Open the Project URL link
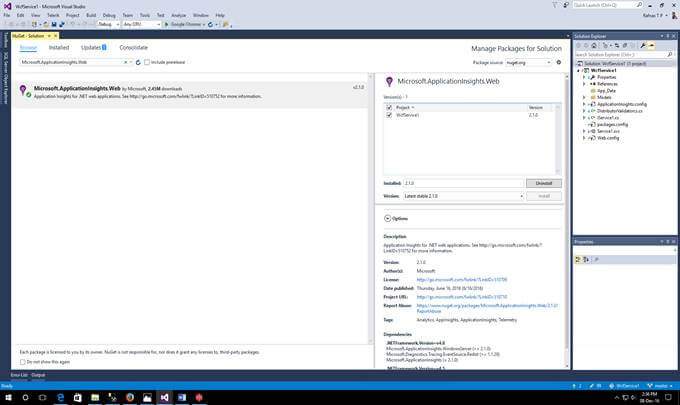680x405 pixels. coord(462,297)
